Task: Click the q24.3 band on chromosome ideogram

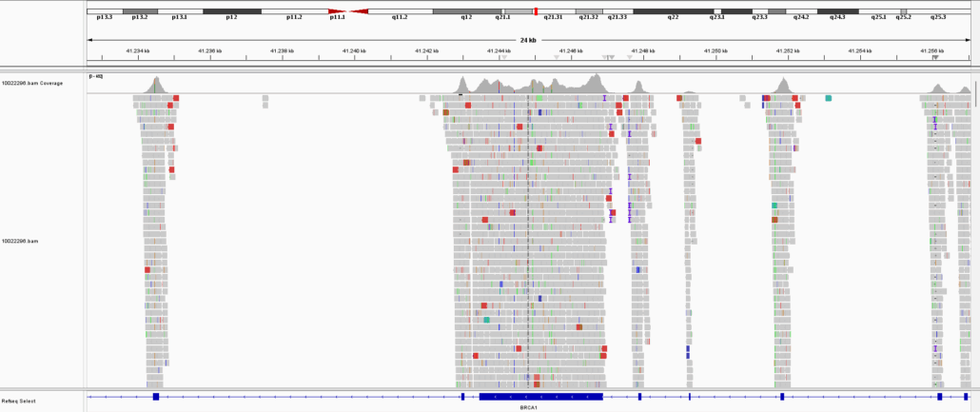Action: [837, 11]
